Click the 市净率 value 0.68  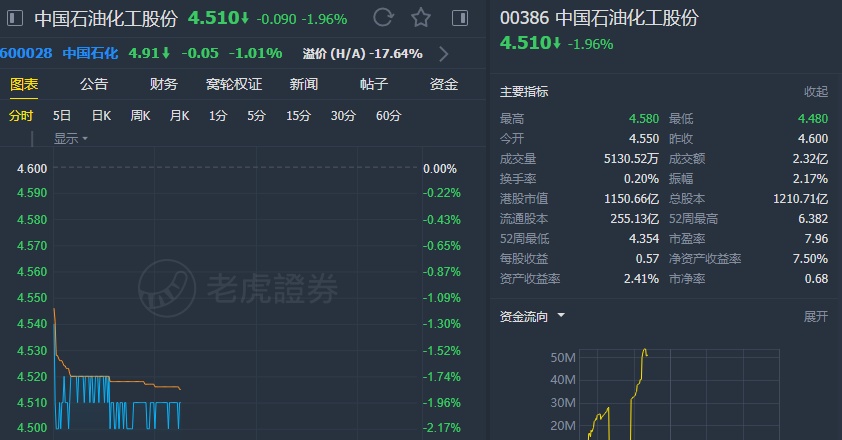(816, 279)
